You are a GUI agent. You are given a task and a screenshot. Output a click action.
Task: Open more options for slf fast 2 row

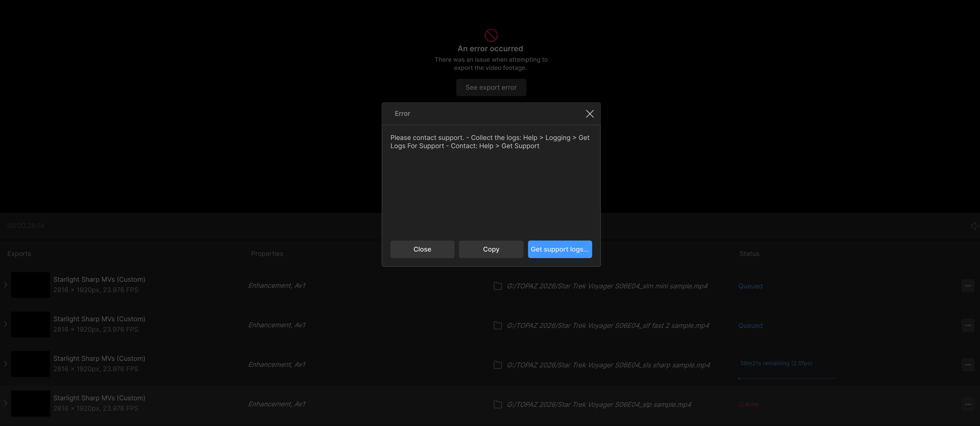[x=968, y=325]
